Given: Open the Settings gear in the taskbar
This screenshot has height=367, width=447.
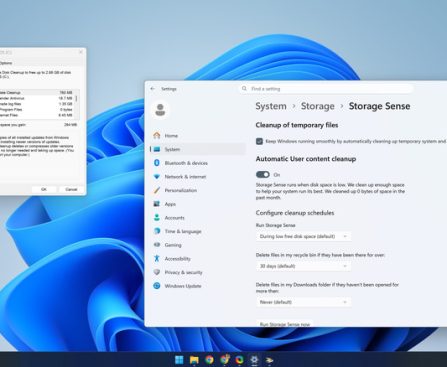Looking at the screenshot, I should click(254, 360).
